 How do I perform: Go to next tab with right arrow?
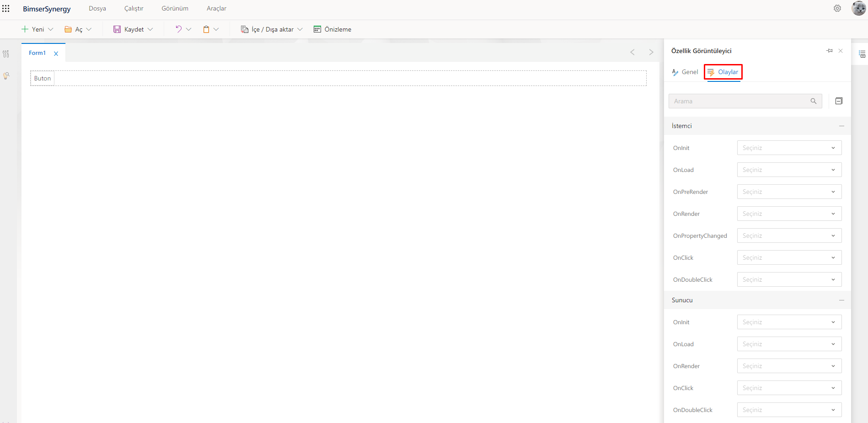651,52
